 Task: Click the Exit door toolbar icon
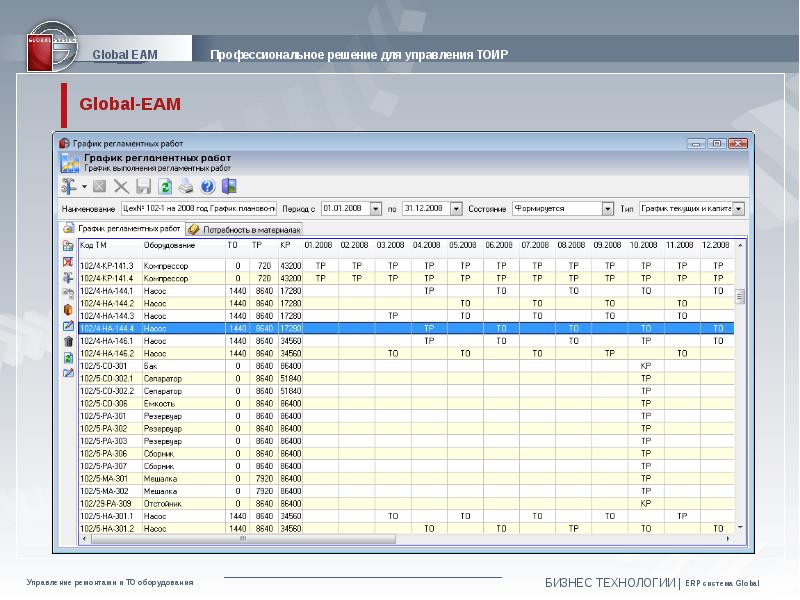[x=229, y=187]
